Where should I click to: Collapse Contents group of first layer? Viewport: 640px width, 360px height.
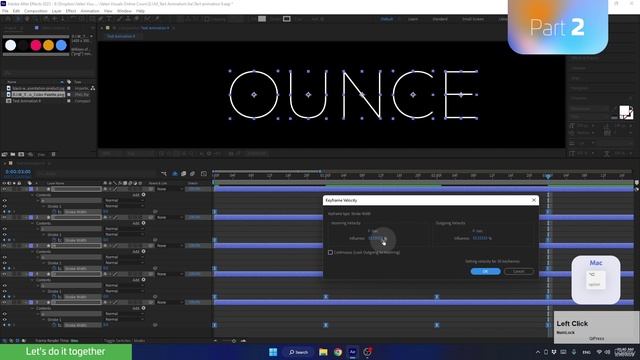click(x=32, y=195)
